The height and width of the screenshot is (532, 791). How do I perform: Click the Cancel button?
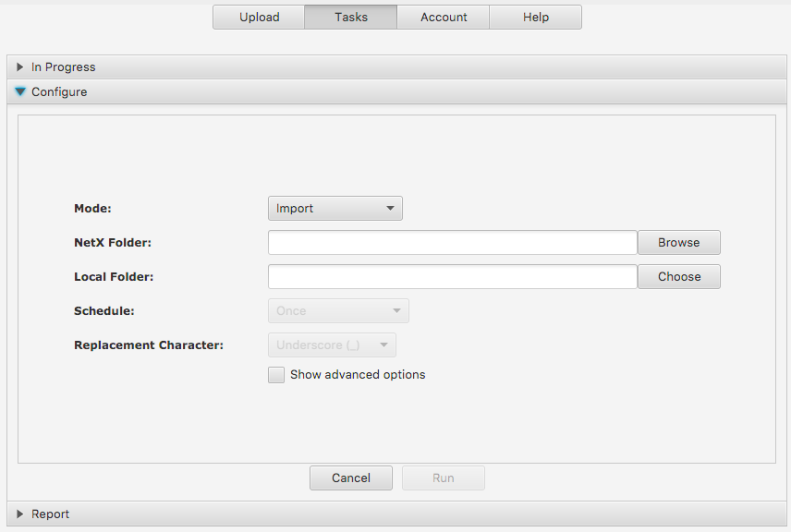pos(351,478)
